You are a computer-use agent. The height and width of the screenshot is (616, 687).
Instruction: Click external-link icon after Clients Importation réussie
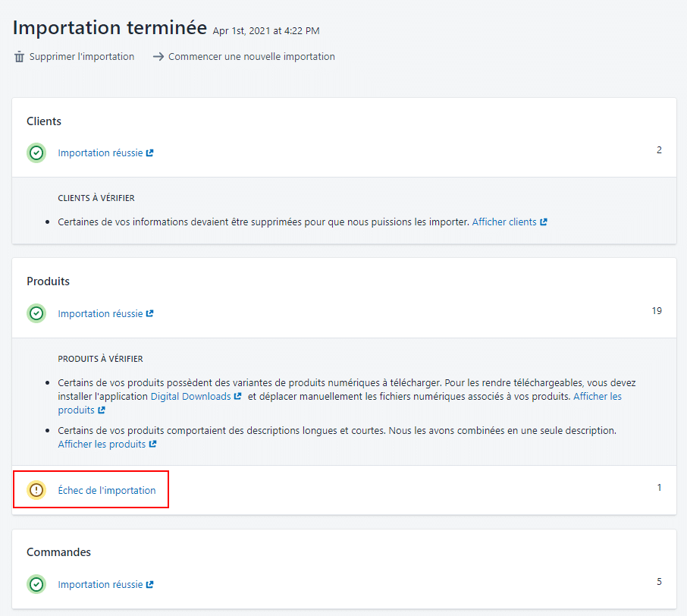click(150, 153)
